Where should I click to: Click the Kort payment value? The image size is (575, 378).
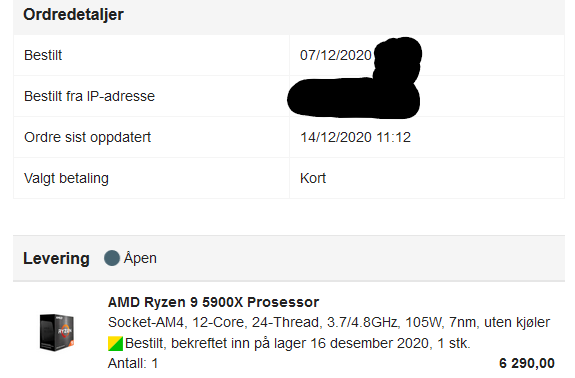[313, 178]
